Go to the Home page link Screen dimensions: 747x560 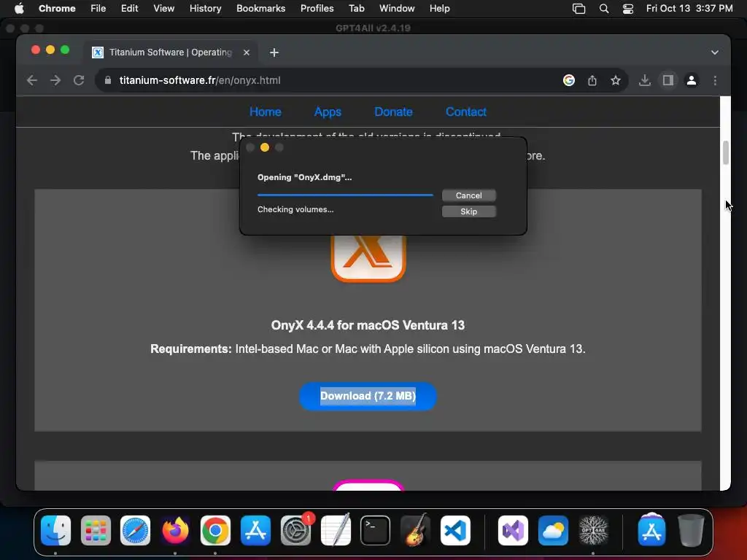pyautogui.click(x=266, y=112)
